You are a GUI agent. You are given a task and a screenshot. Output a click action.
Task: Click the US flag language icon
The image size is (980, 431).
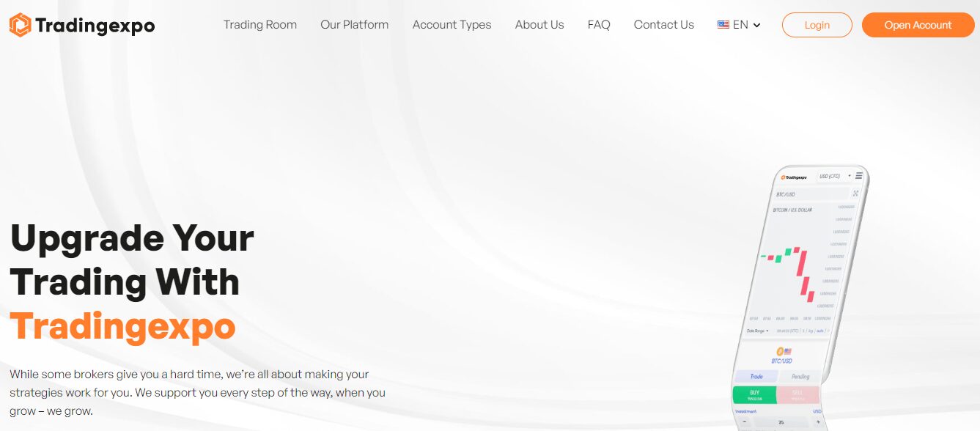point(723,25)
